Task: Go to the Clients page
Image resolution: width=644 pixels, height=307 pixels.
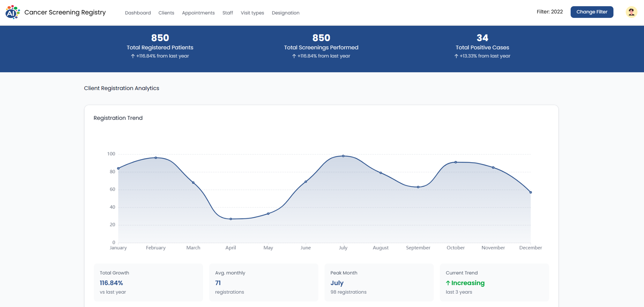Action: [166, 13]
